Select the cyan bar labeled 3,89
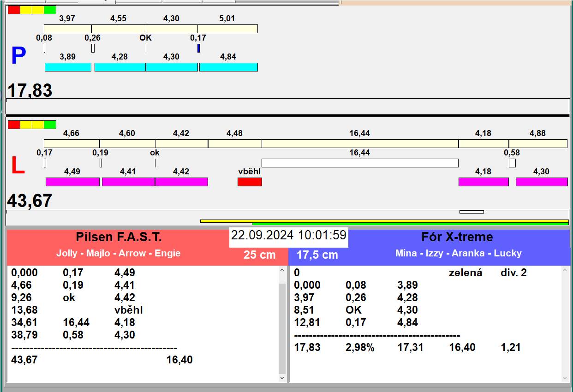Screen dimensions: 573x392 tap(68, 67)
